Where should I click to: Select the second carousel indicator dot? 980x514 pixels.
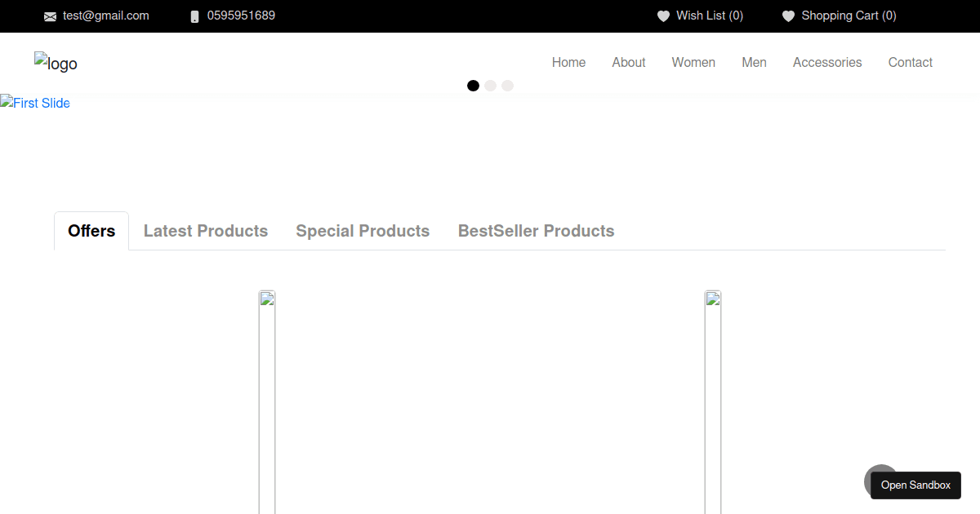(490, 85)
